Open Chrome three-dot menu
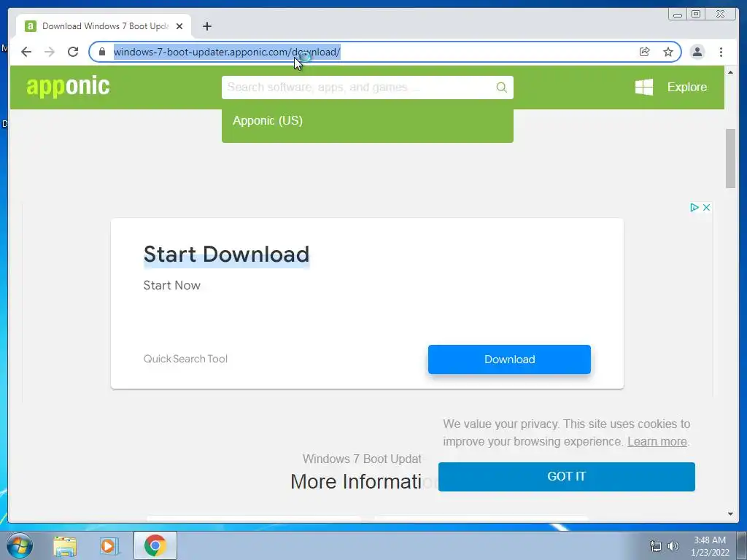Image resolution: width=747 pixels, height=560 pixels. point(721,52)
